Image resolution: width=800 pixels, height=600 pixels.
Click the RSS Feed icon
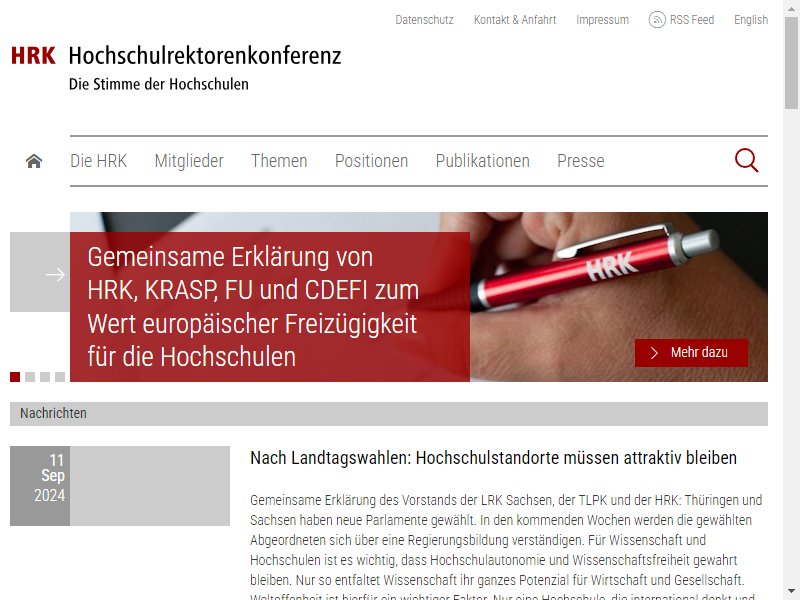(657, 20)
